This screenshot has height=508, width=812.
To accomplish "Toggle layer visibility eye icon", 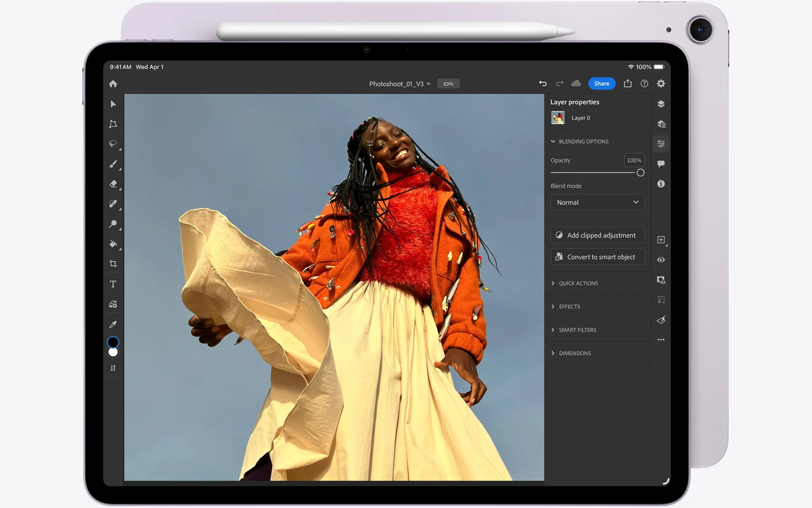I will (x=661, y=260).
